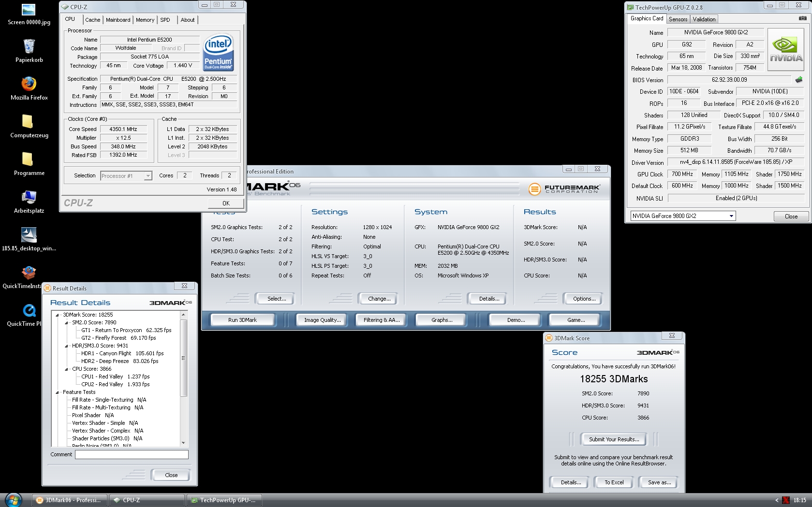Image resolution: width=812 pixels, height=507 pixels.
Task: Click the Run 3DMark button
Action: point(242,320)
